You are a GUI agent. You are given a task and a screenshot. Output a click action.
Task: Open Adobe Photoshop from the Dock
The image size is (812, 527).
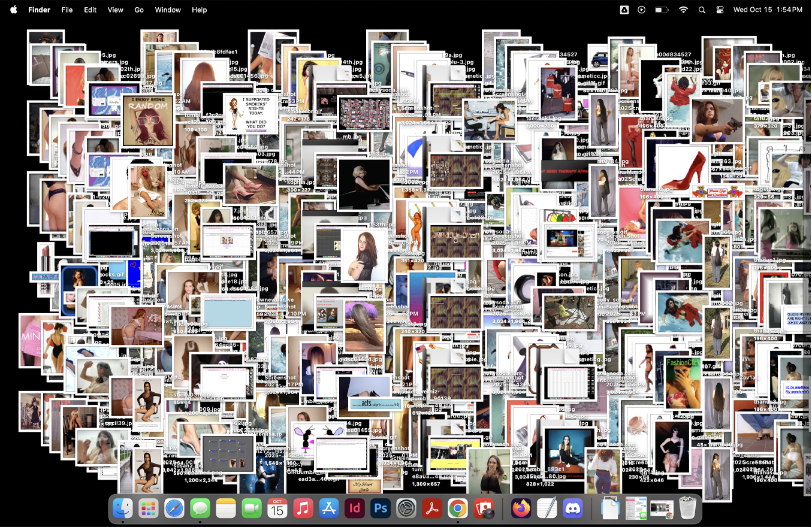380,509
